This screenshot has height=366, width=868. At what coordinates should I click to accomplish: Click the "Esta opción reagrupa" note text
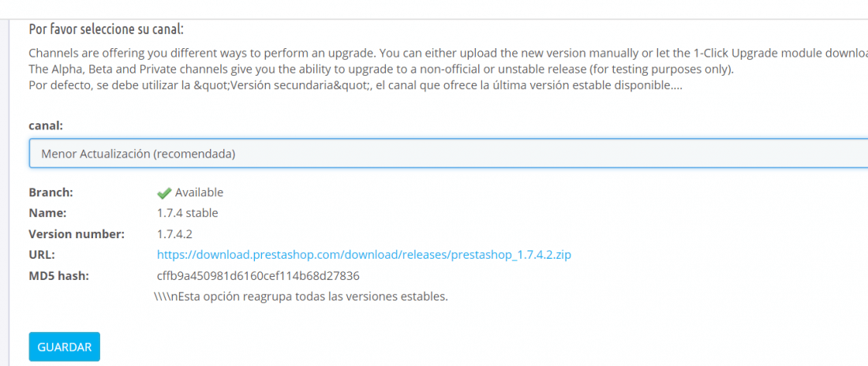click(301, 297)
